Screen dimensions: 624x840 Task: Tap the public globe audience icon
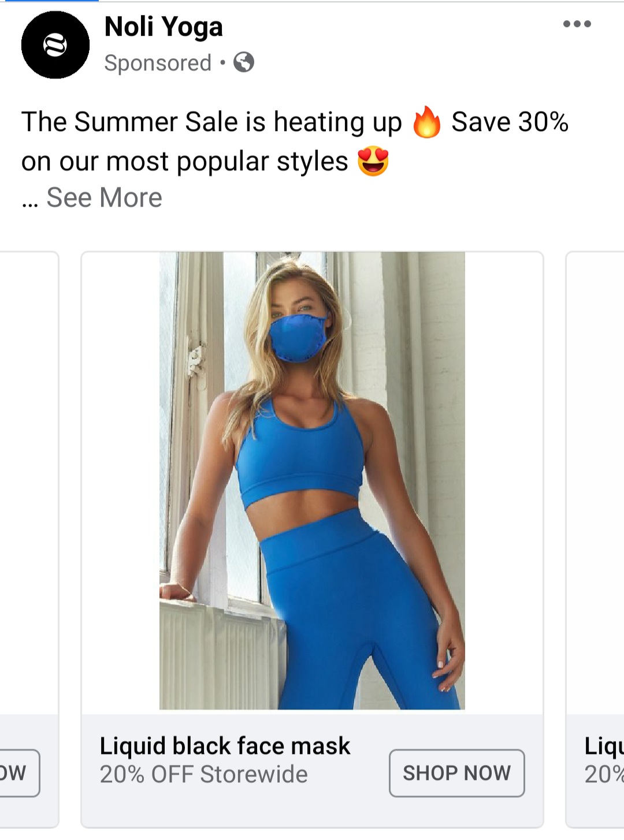point(244,62)
